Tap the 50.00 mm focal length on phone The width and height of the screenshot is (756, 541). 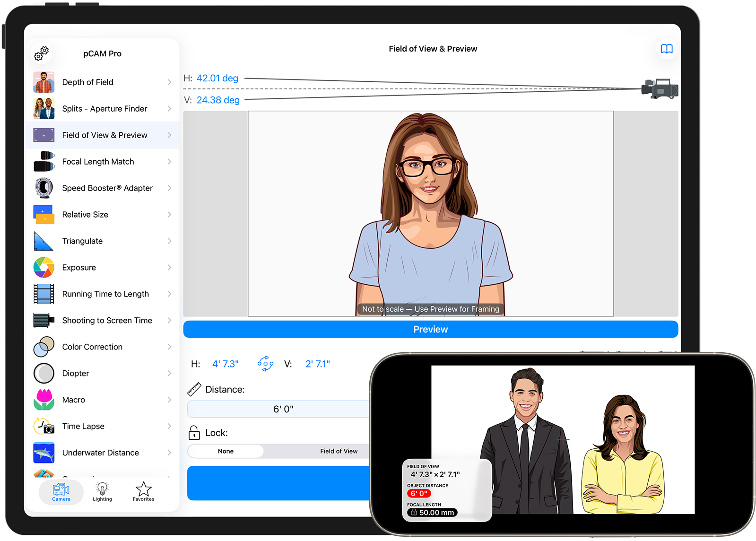(x=432, y=513)
